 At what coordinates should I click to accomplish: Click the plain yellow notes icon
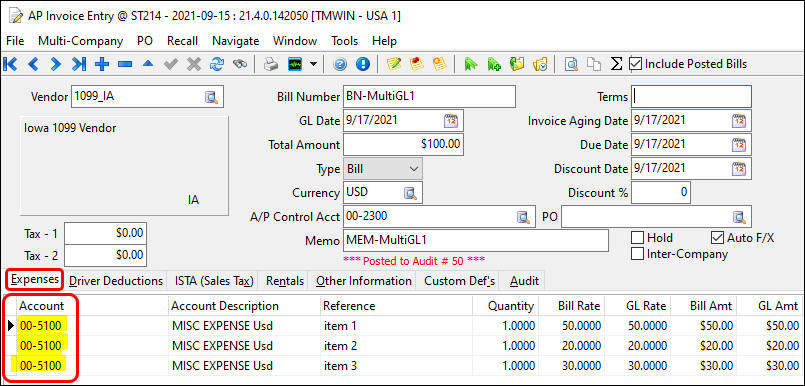(439, 64)
